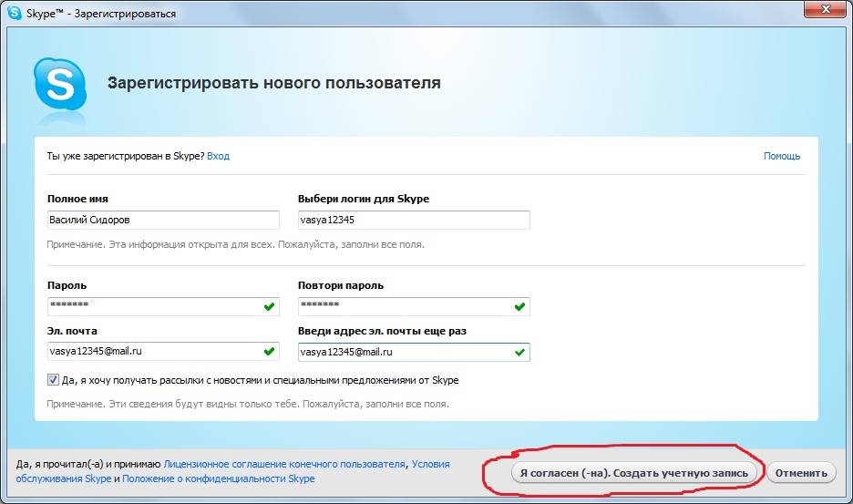853x504 pixels.
Task: Click the Skype title bar icon
Action: 15,12
